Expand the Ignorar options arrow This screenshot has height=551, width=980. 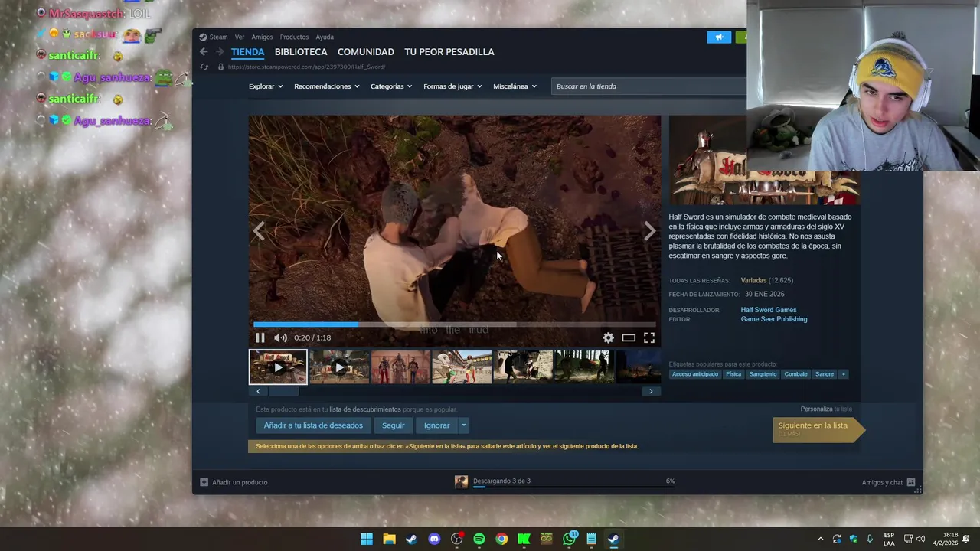point(463,425)
